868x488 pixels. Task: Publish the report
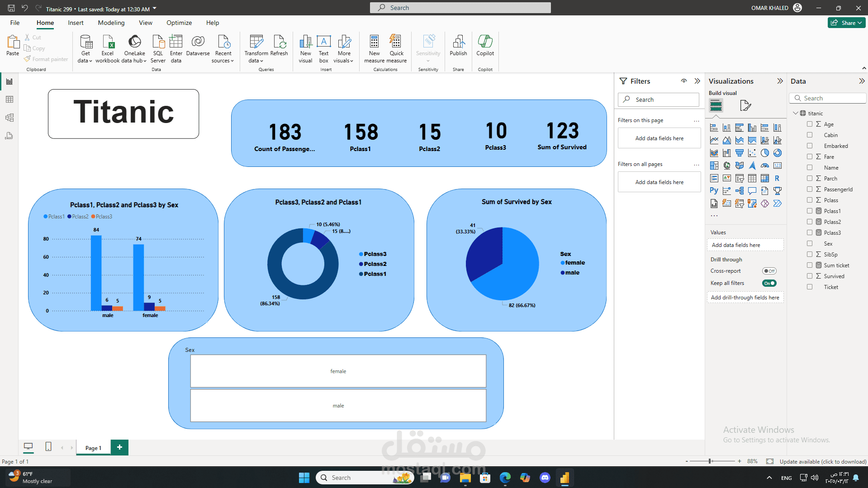(x=458, y=45)
